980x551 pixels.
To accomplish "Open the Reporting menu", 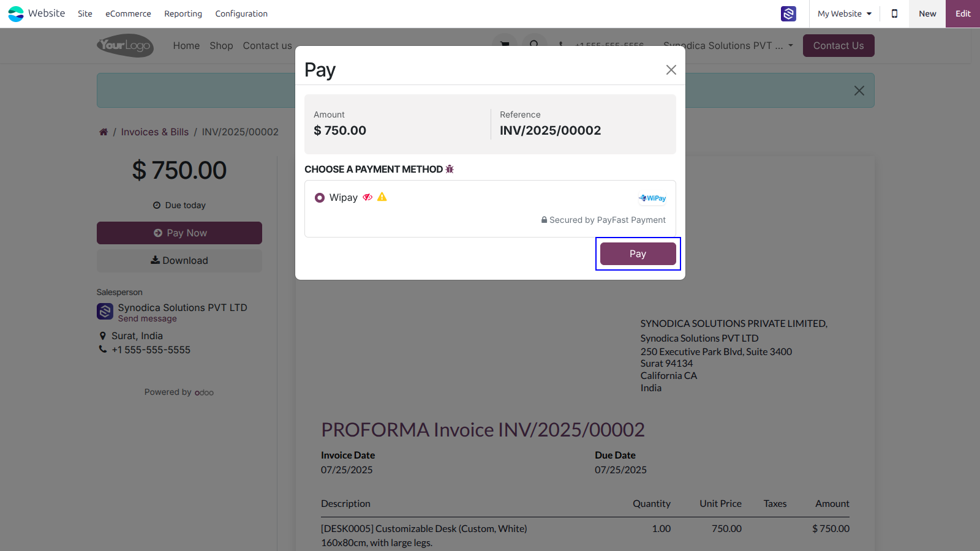I will [x=183, y=13].
